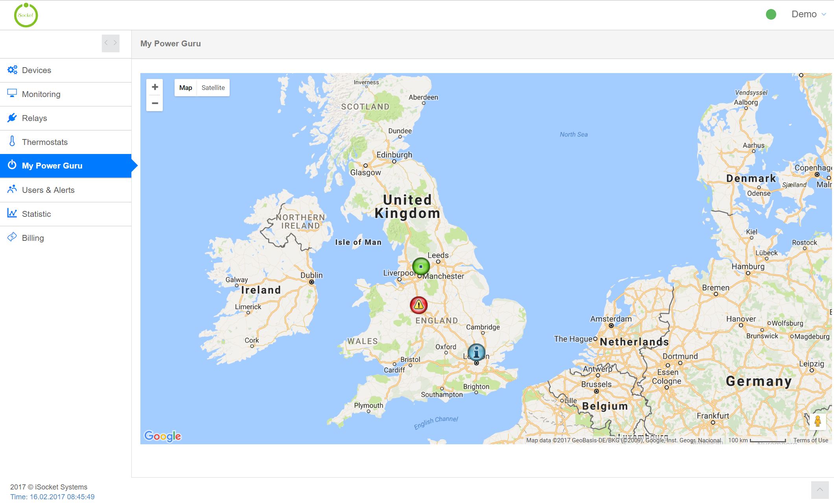Select the Statistic chart icon
The width and height of the screenshot is (834, 504).
tap(12, 213)
